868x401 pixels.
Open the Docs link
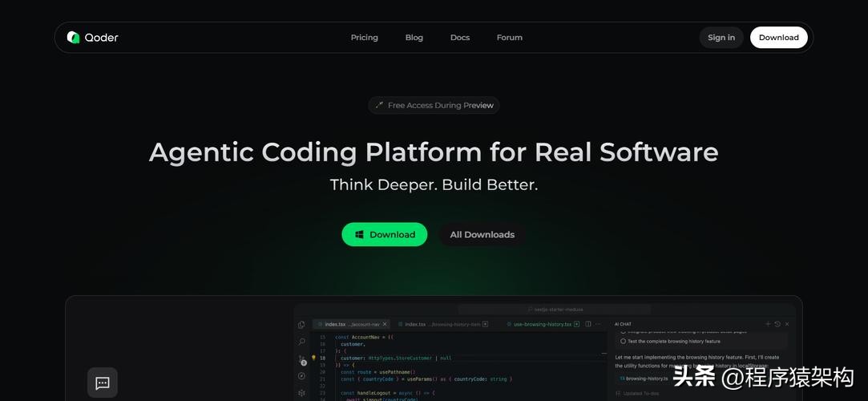point(460,38)
